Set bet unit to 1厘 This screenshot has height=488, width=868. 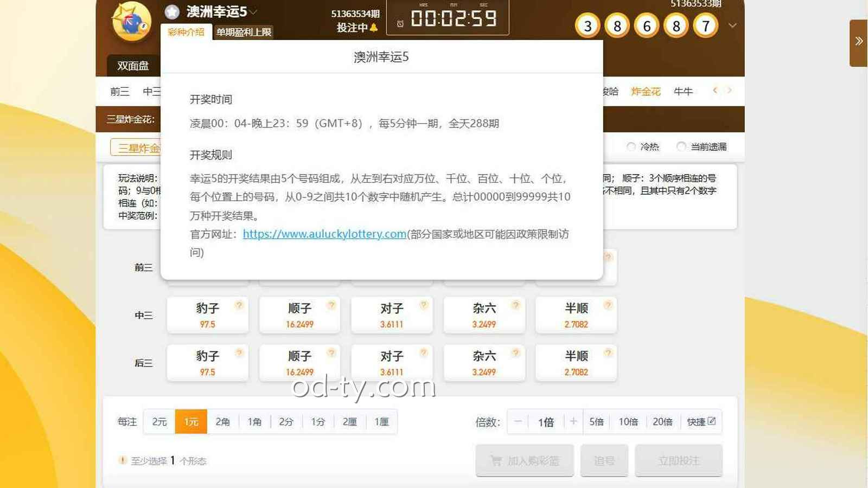click(382, 422)
